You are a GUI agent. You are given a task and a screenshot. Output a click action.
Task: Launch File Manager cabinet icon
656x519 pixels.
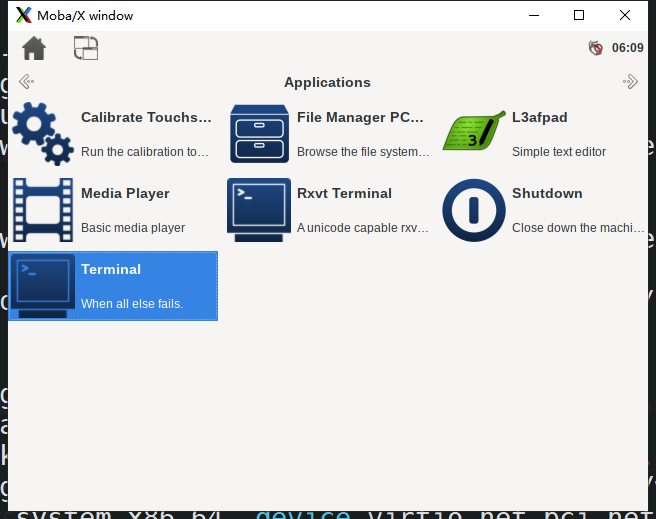(x=259, y=134)
